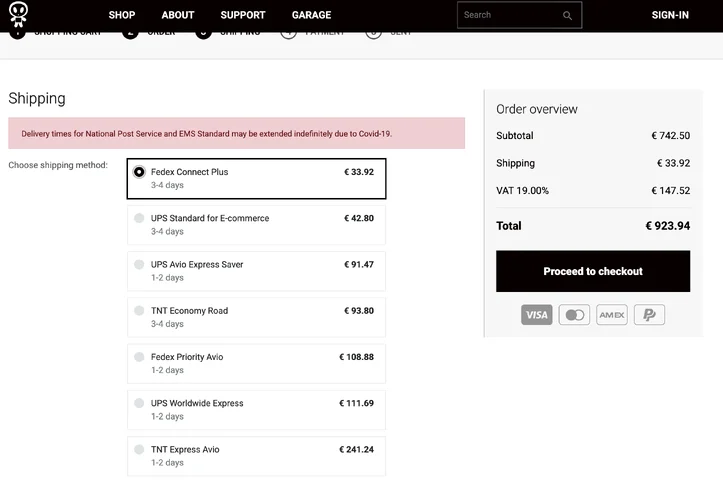
Task: Choose TNT Express Avio shipping
Action: coord(139,449)
